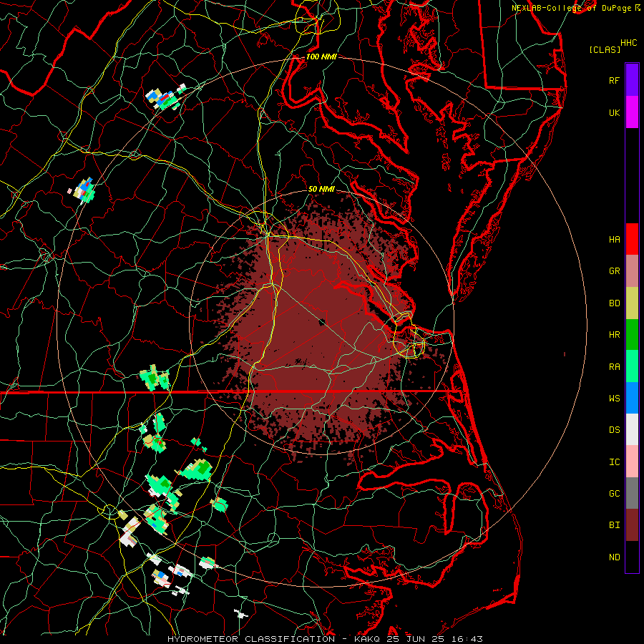Screen dimensions: 644x644
Task: Click the HR dark green legend swatch
Action: 632,334
